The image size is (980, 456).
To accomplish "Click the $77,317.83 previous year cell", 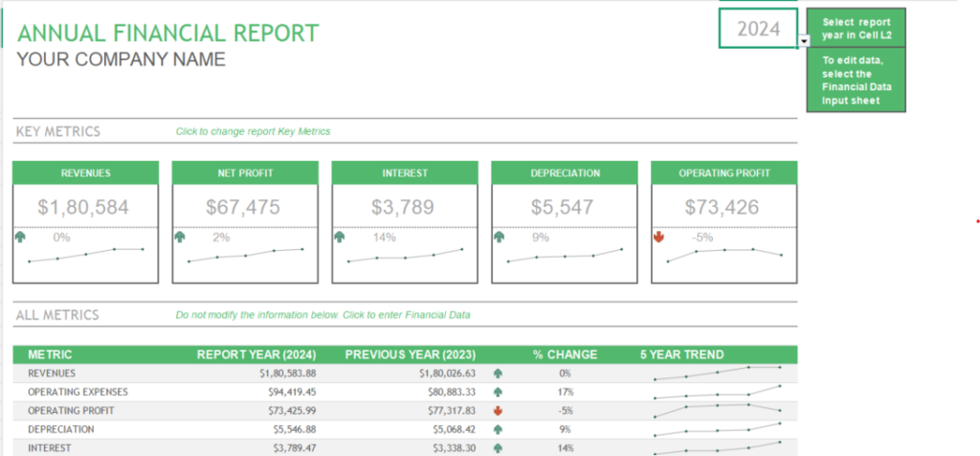I will [x=451, y=411].
